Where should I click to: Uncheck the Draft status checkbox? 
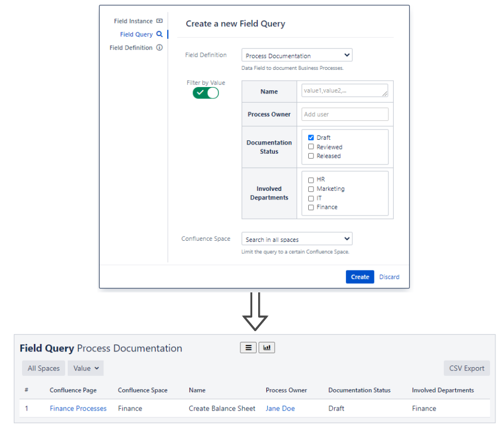[x=311, y=138]
